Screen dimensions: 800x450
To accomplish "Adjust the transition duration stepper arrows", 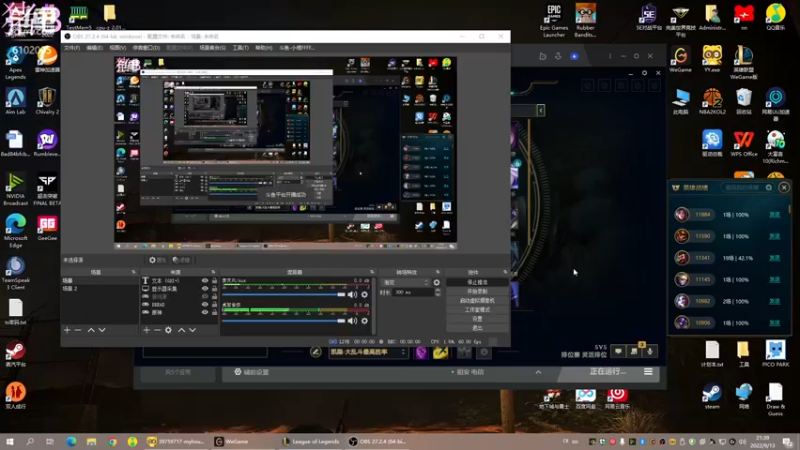I will pos(438,292).
